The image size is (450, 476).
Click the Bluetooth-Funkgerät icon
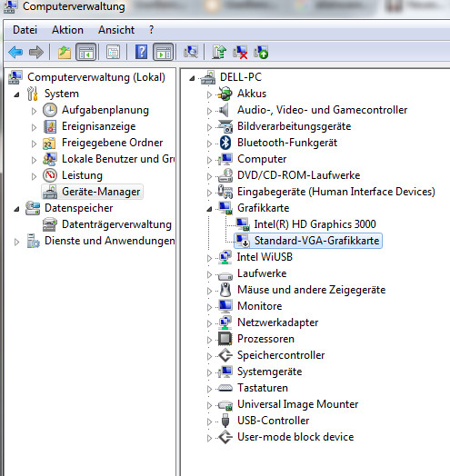[225, 143]
